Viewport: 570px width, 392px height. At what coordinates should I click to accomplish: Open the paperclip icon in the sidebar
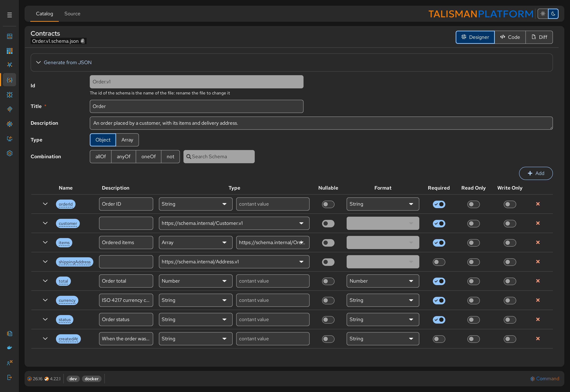point(10,109)
